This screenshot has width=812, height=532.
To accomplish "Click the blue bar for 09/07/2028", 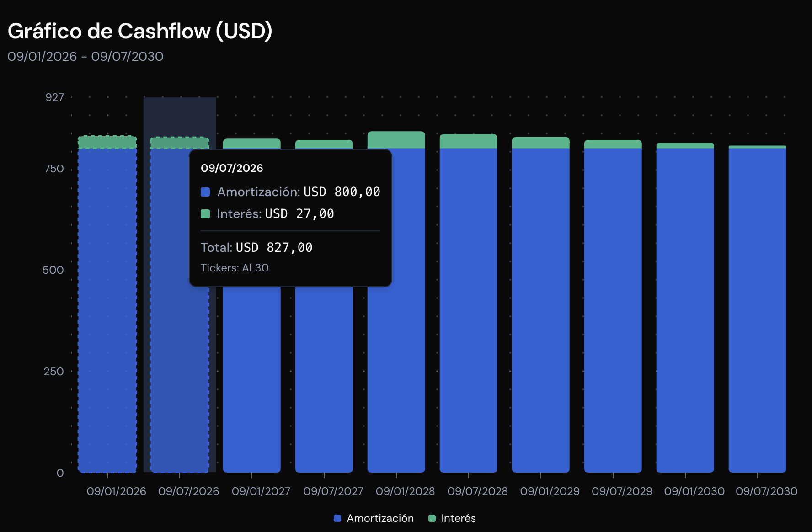I will (469, 311).
